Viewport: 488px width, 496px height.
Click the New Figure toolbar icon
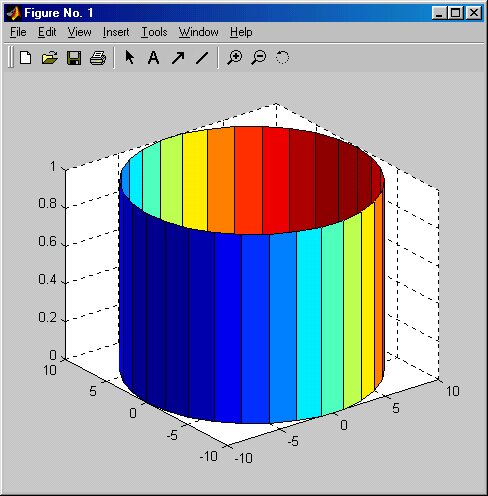tap(25, 58)
